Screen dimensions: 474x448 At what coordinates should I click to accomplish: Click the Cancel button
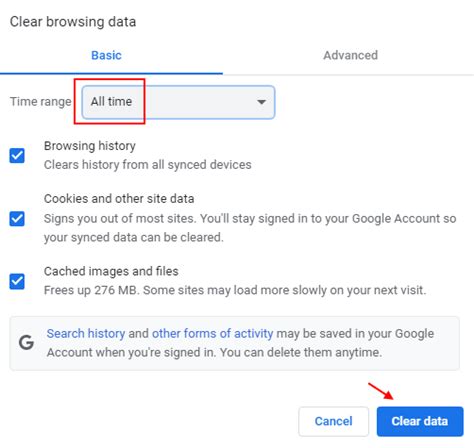click(x=333, y=421)
